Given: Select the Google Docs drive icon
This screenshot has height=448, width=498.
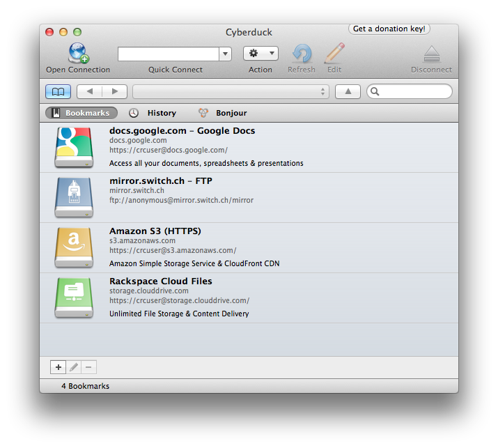Looking at the screenshot, I should point(74,147).
